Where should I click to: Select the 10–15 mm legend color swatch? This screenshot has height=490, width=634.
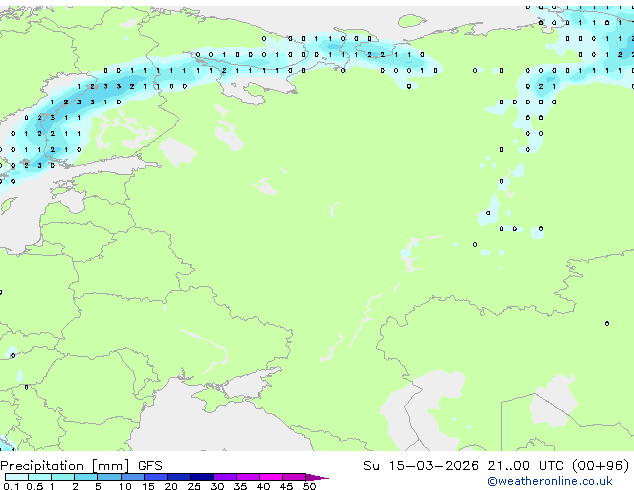[x=132, y=477]
